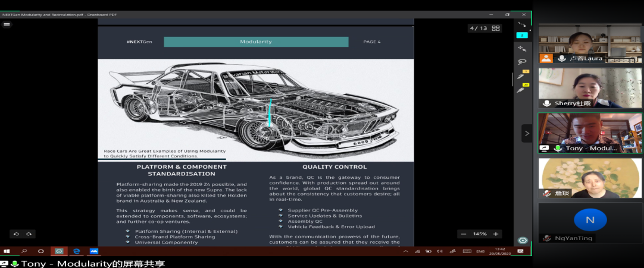Select the lasso selection tool

522,62
